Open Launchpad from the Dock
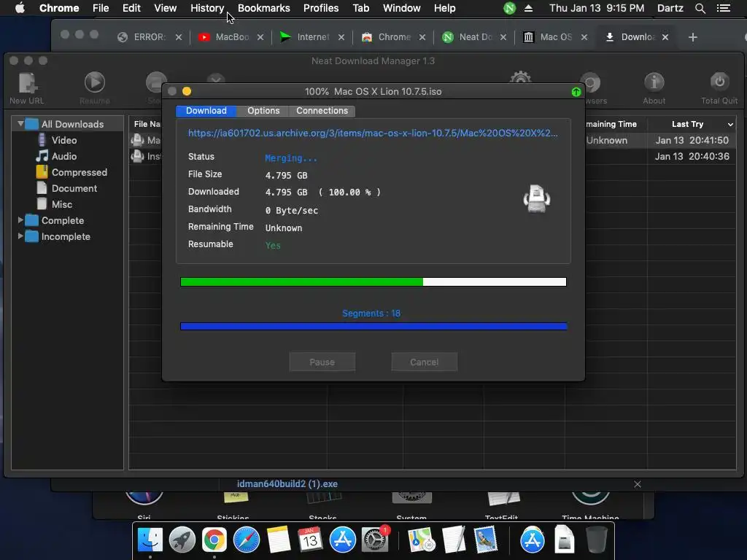The image size is (747, 560). 182,540
